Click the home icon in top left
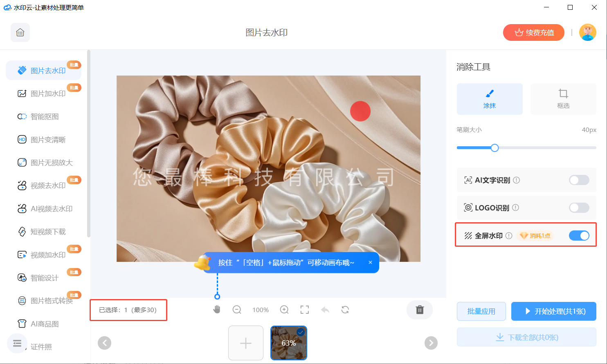 click(x=20, y=32)
